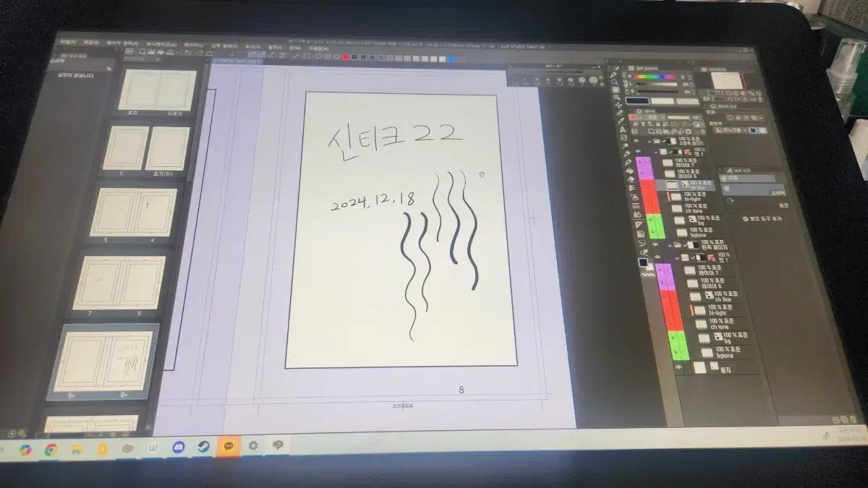Open the 파일(F) menu

[x=68, y=43]
